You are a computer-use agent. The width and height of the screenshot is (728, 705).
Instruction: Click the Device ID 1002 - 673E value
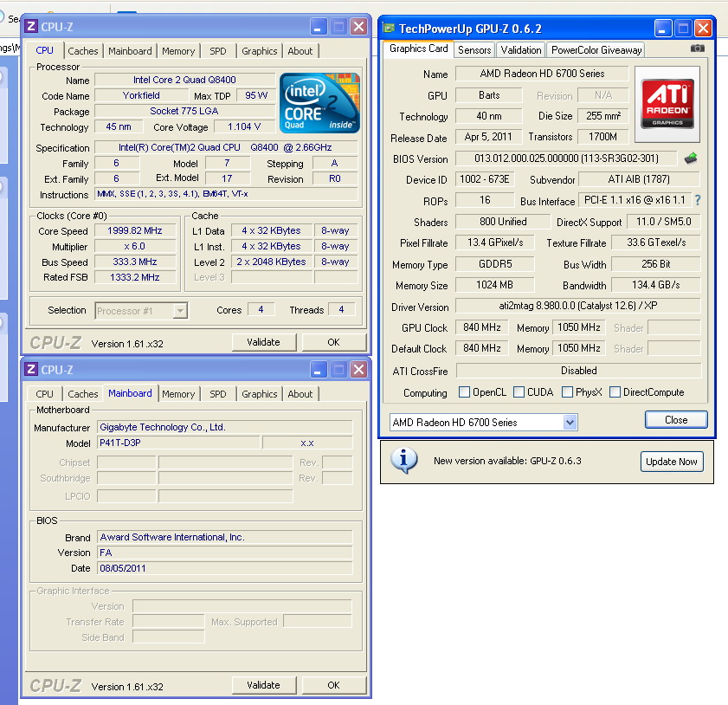(x=485, y=179)
